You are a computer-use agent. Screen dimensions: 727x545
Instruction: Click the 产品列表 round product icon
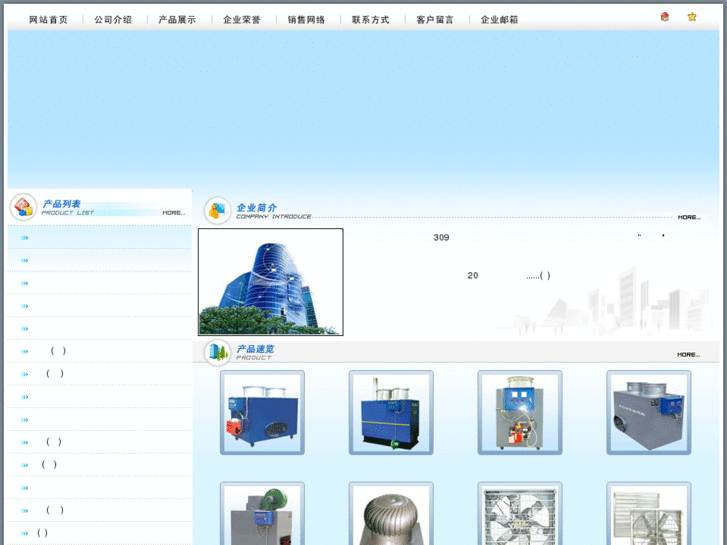pyautogui.click(x=23, y=207)
